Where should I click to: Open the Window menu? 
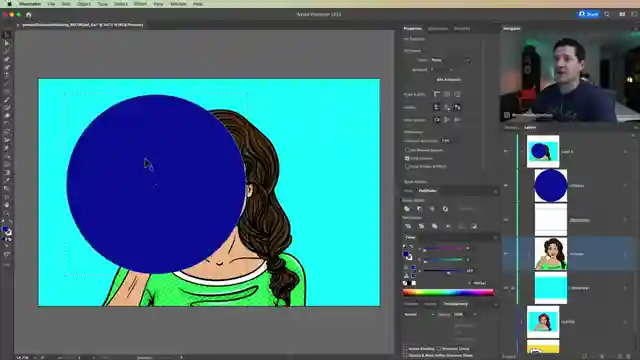click(178, 4)
